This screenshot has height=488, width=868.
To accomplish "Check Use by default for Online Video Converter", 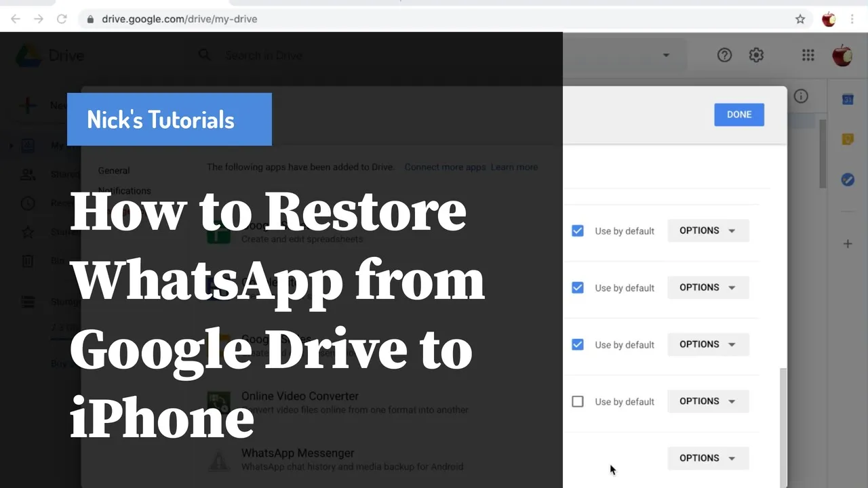I will tap(577, 401).
